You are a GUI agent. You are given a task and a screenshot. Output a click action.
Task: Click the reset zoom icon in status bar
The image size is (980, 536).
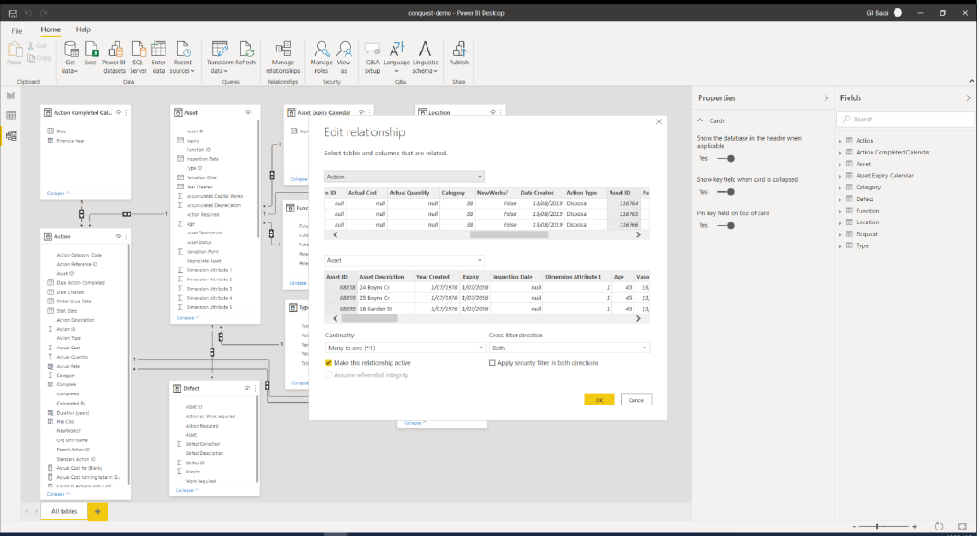point(939,527)
